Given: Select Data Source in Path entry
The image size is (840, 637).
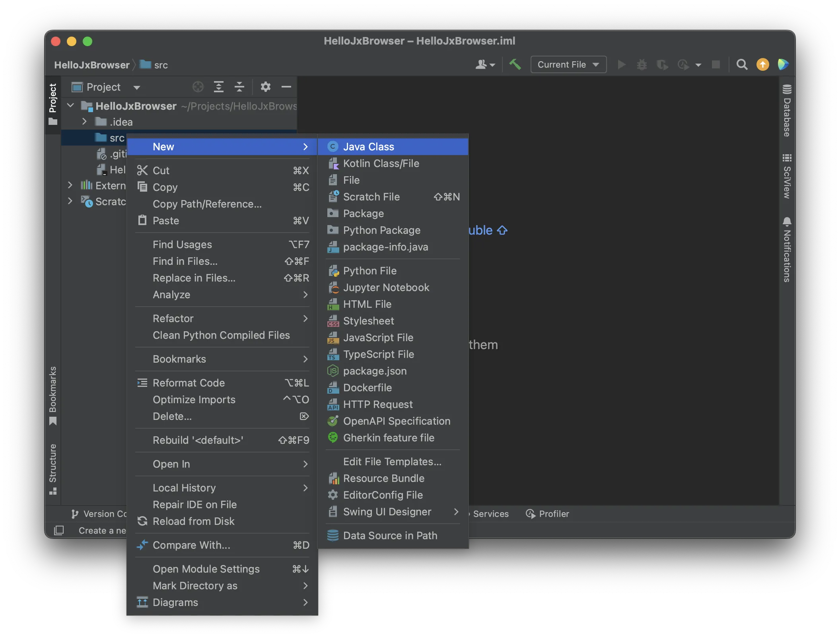Looking at the screenshot, I should pos(393,536).
